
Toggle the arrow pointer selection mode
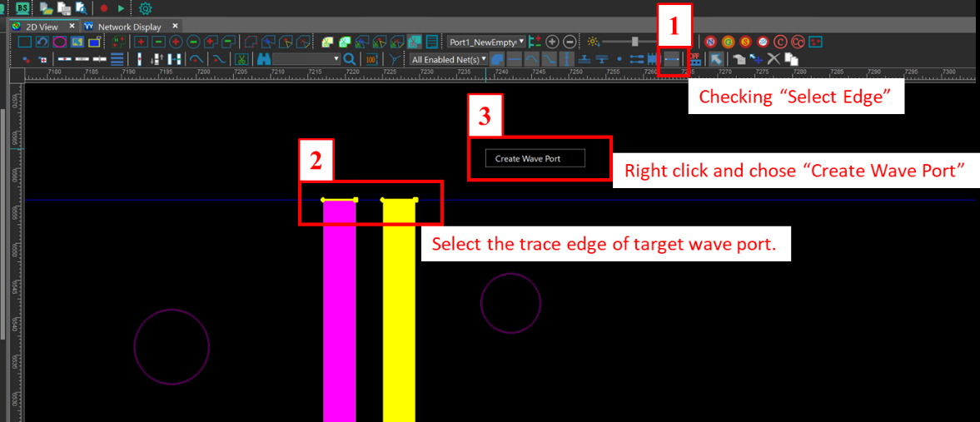(x=715, y=59)
